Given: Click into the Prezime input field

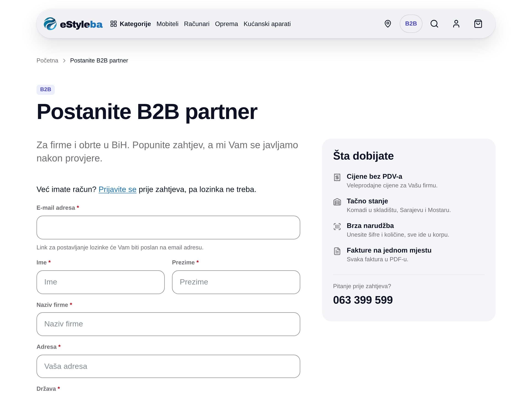Looking at the screenshot, I should [236, 282].
